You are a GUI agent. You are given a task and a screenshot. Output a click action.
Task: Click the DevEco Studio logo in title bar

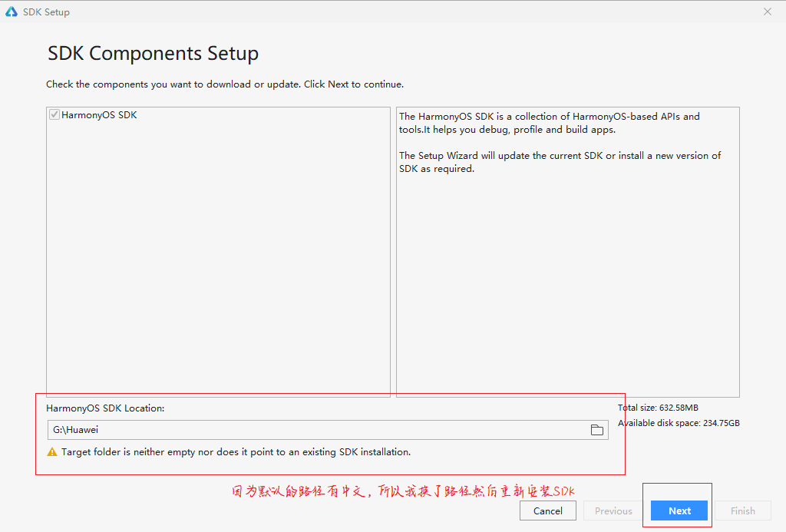click(11, 12)
